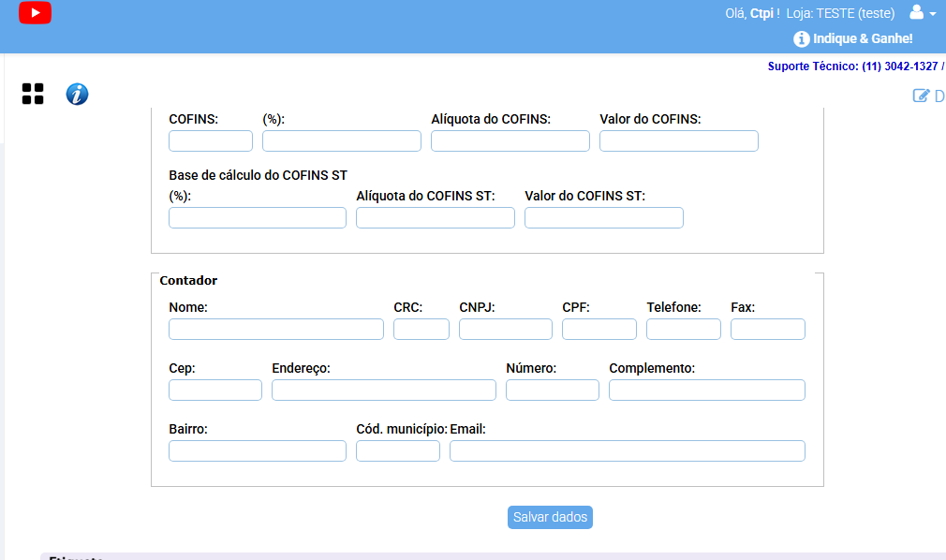Open the apps grid icon

click(x=33, y=94)
